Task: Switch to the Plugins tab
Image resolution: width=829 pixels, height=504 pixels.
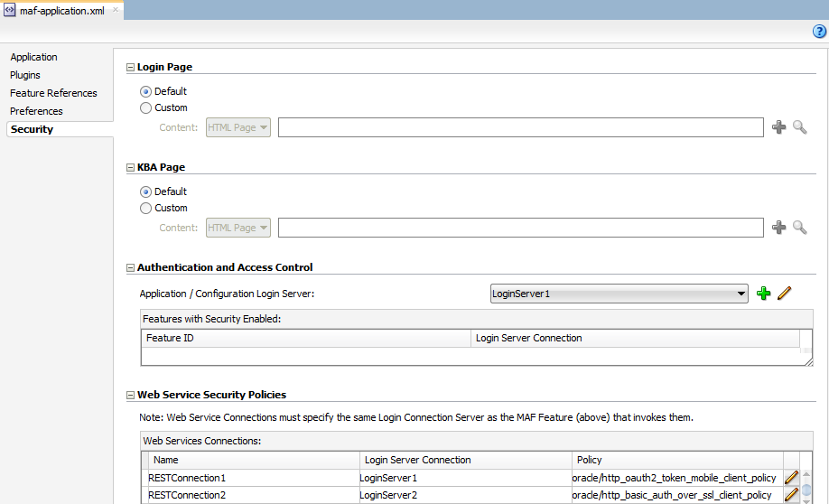Action: tap(25, 75)
